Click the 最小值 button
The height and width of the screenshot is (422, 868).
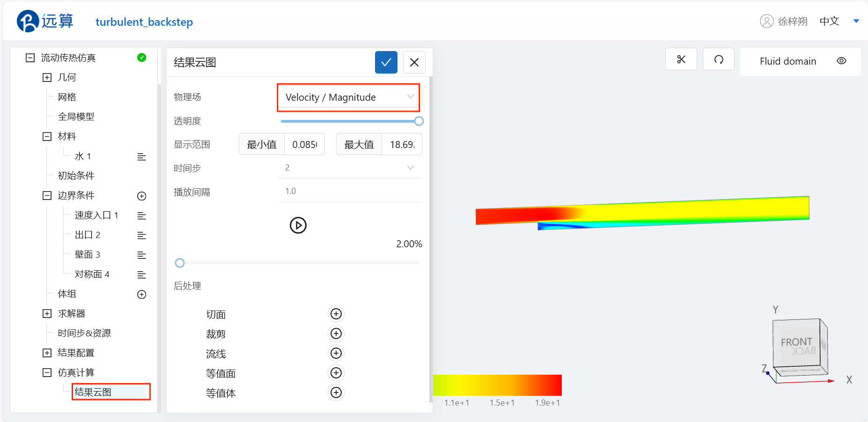pos(262,144)
